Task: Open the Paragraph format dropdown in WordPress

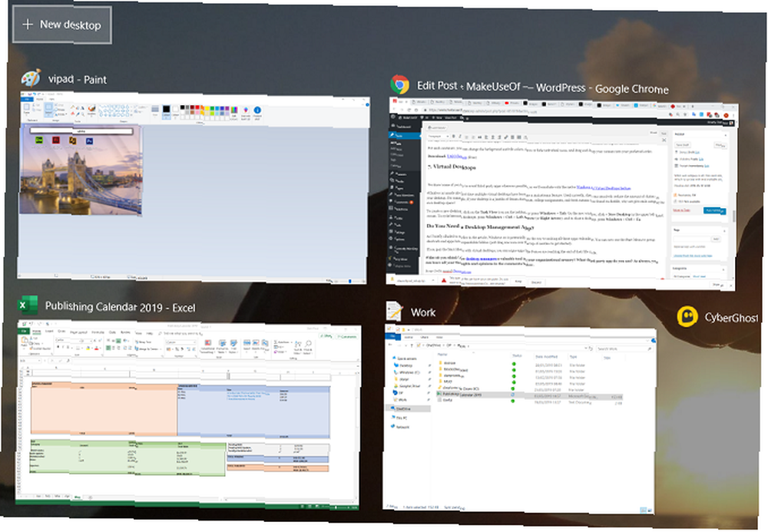Action: (438, 136)
